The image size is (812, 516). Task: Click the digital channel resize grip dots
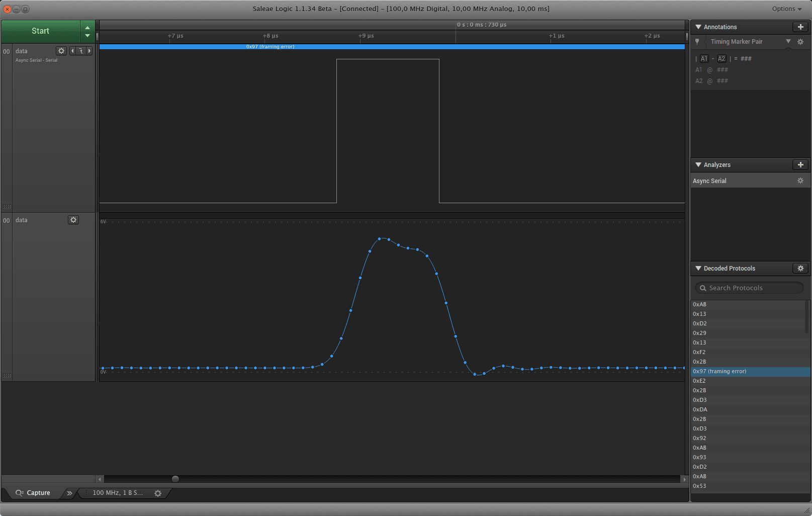coord(7,206)
